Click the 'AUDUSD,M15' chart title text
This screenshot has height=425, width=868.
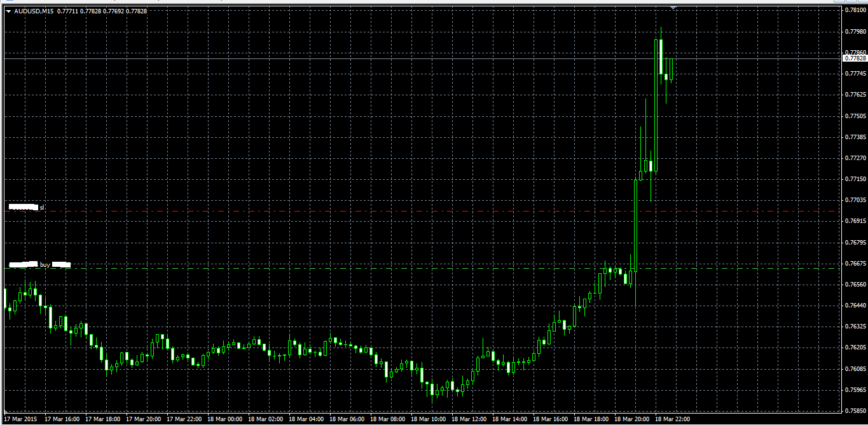34,11
